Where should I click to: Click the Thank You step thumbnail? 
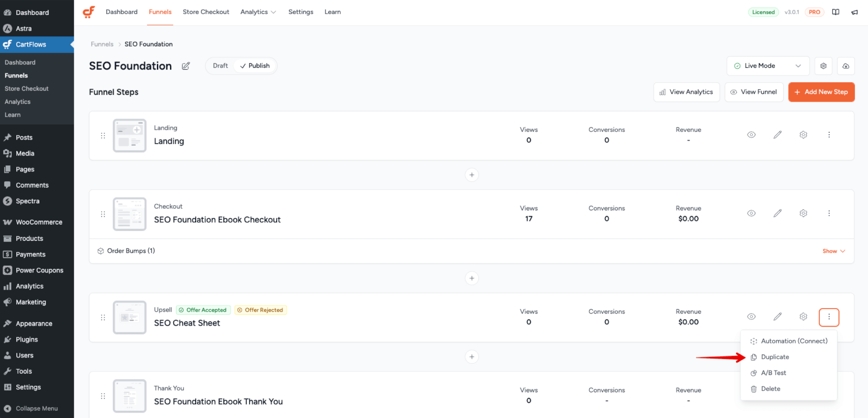tap(130, 396)
